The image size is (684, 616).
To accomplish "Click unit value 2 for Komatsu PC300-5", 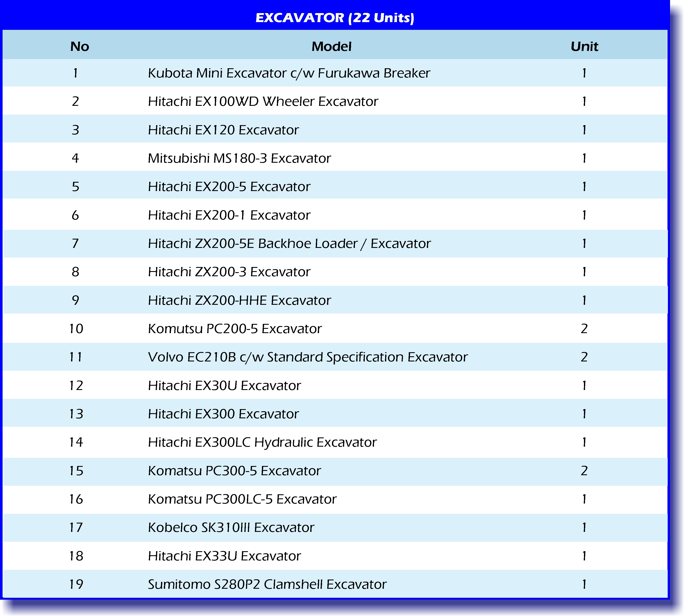I will click(584, 471).
